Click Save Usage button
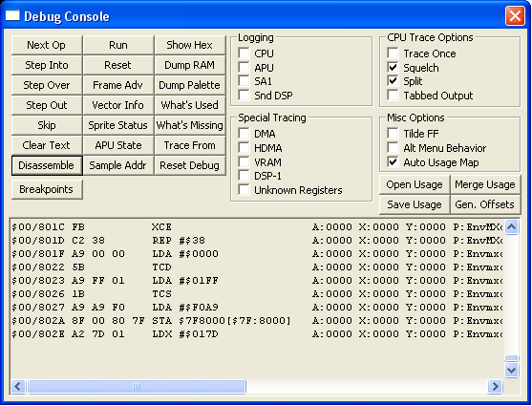Screen dimensions: 532x406 coord(415,204)
